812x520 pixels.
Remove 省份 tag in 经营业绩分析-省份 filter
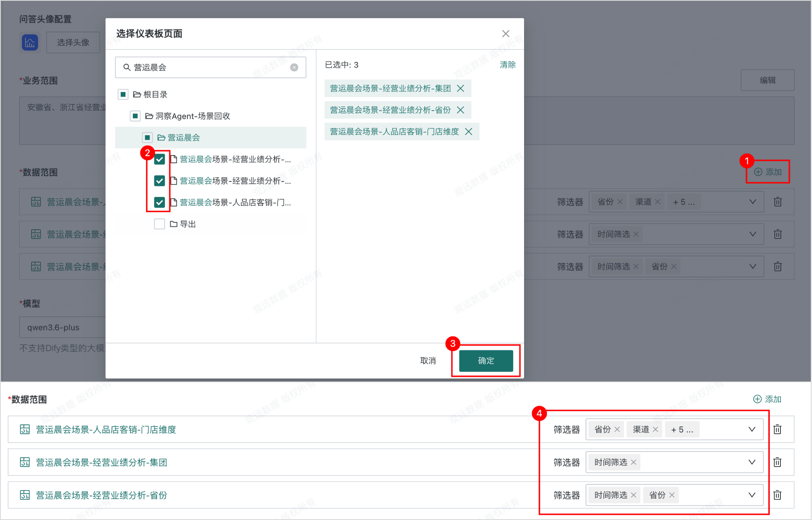click(x=672, y=495)
